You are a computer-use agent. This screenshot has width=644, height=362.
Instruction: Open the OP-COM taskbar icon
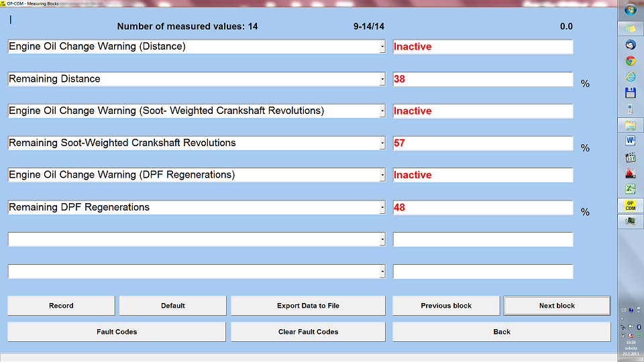(x=630, y=206)
